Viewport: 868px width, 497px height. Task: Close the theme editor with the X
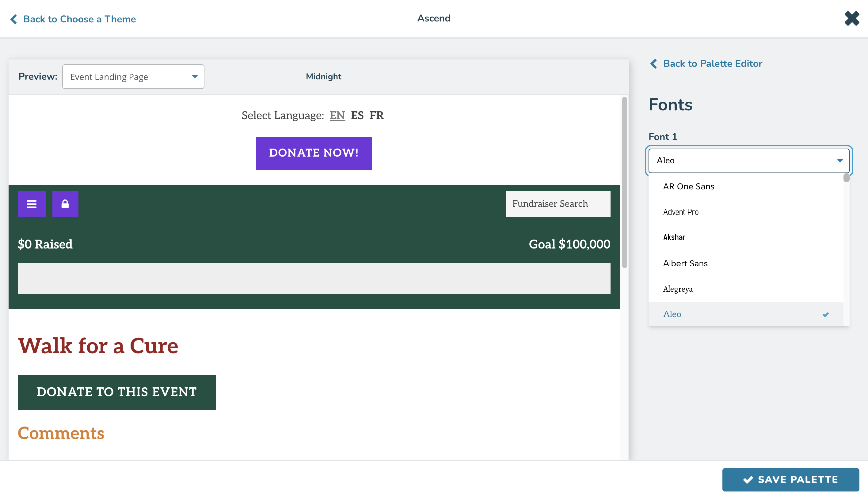tap(852, 18)
